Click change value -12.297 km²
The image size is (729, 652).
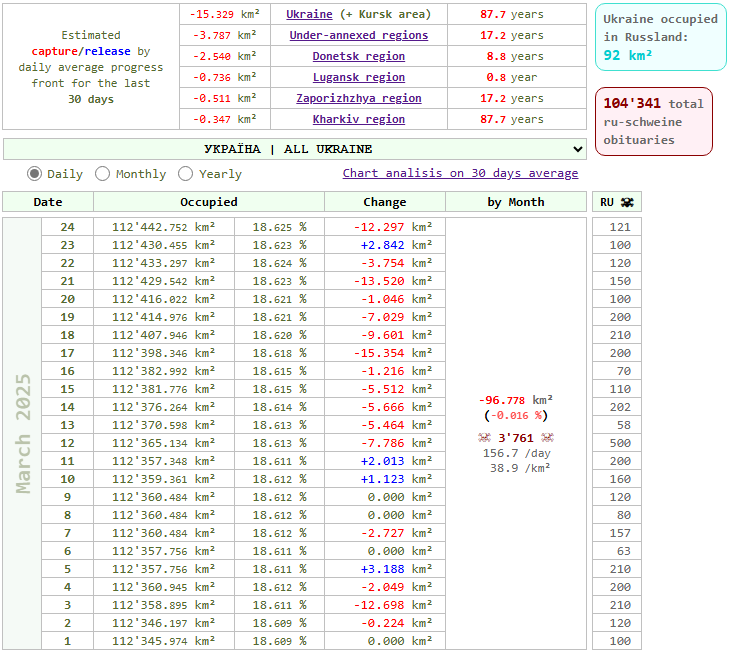click(393, 227)
